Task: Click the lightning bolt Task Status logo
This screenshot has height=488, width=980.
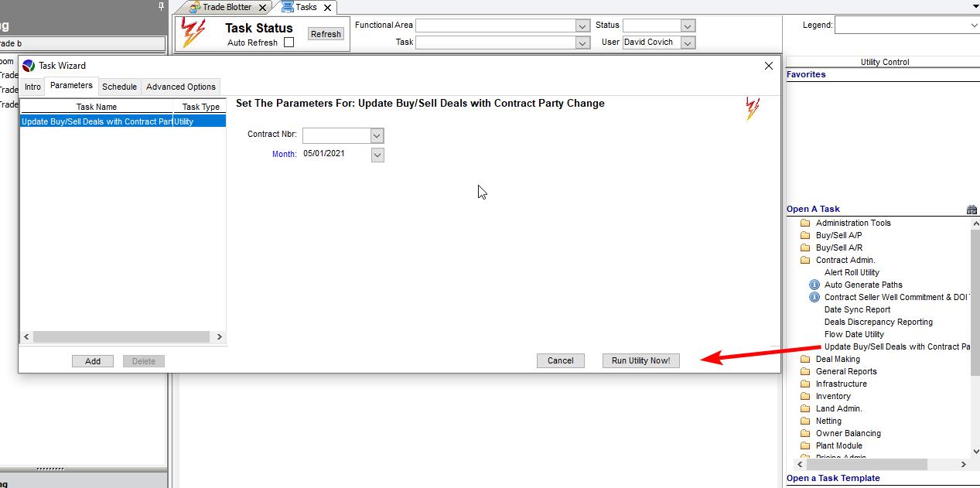Action: (193, 33)
